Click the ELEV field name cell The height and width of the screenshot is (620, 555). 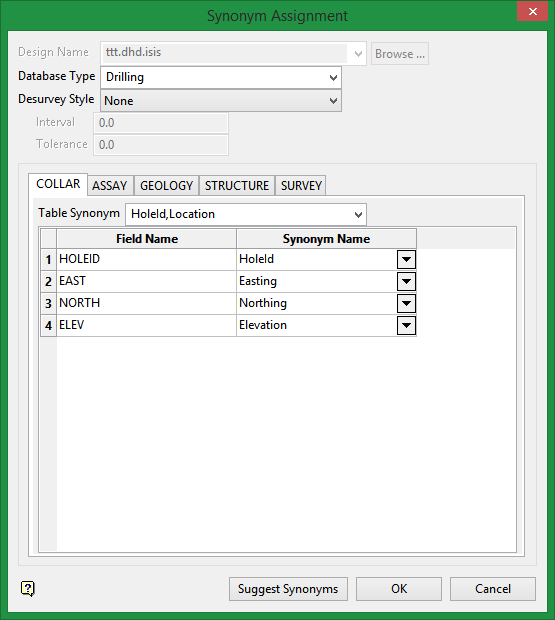(x=146, y=325)
